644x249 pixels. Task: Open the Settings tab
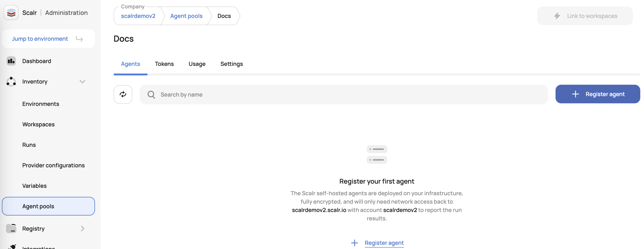[231, 64]
